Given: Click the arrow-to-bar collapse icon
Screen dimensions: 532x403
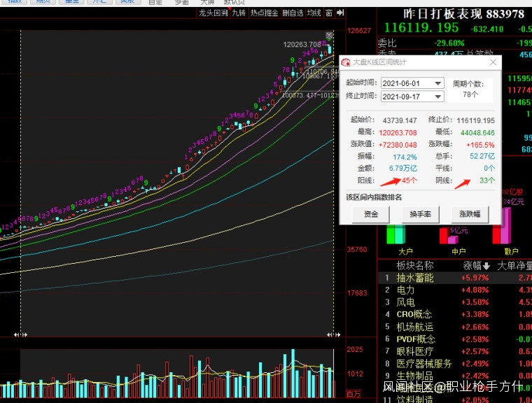Looking at the screenshot, I should pos(340,13).
